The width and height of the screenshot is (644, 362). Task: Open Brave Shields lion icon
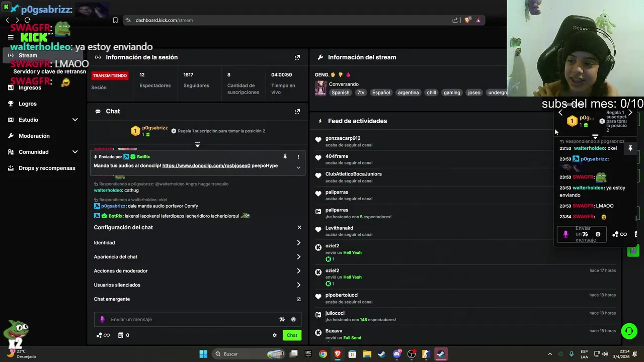point(467,20)
